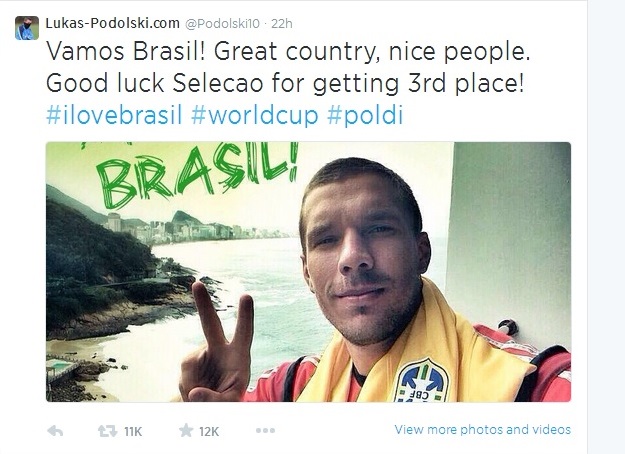625x454 pixels.
Task: Open the tweet's 22h timestamp
Action: (x=283, y=22)
